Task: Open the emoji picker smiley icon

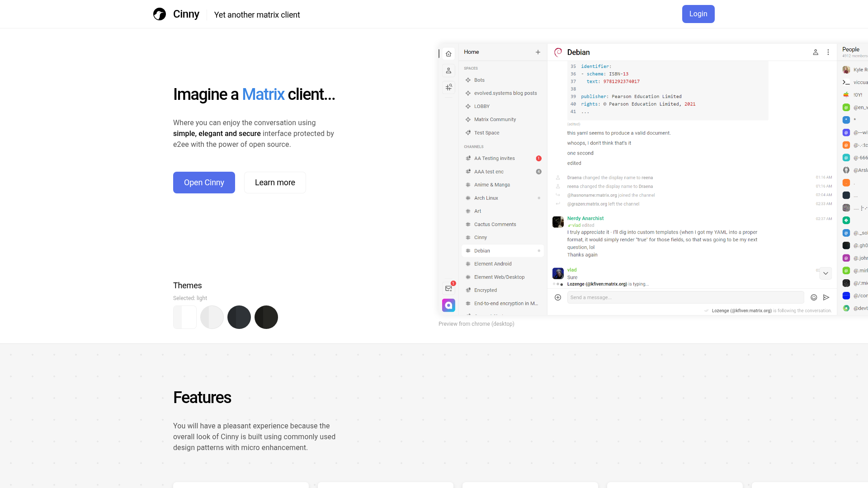Action: click(x=814, y=297)
